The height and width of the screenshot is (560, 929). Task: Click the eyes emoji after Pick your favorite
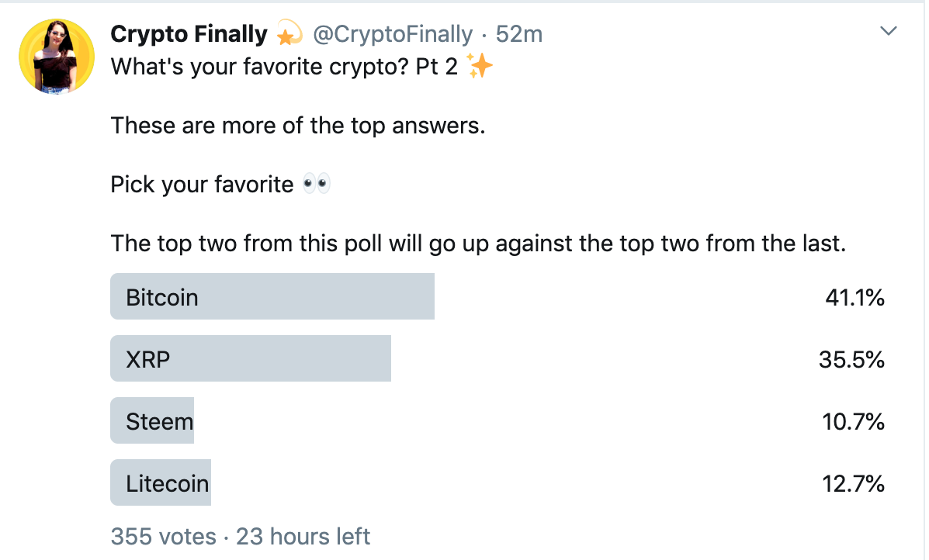click(x=317, y=185)
